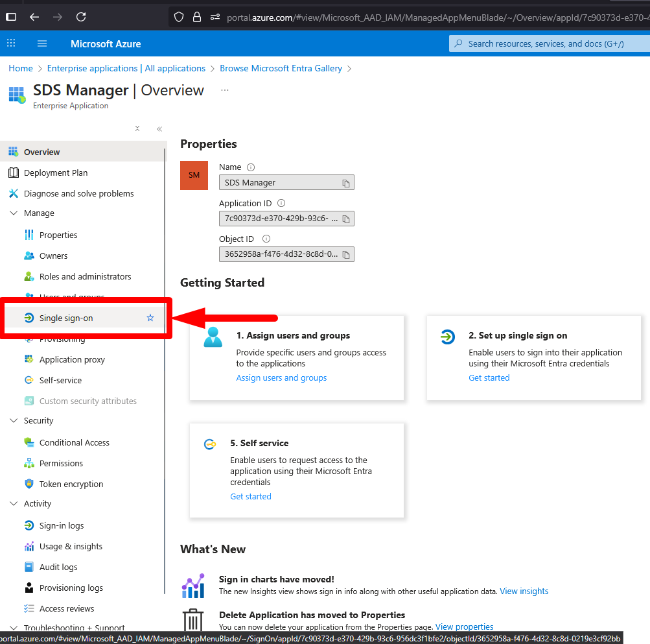
Task: Click the Delete Application trash icon
Action: (x=193, y=620)
